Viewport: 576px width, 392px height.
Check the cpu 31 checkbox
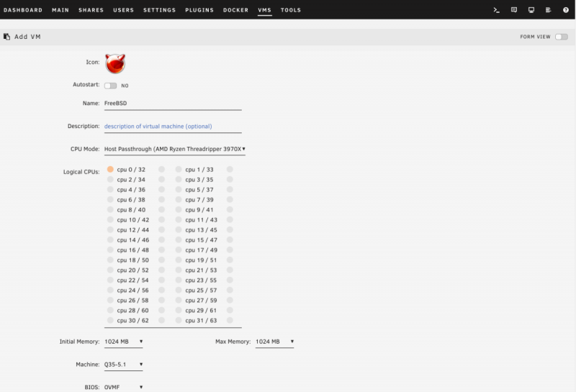pyautogui.click(x=179, y=320)
